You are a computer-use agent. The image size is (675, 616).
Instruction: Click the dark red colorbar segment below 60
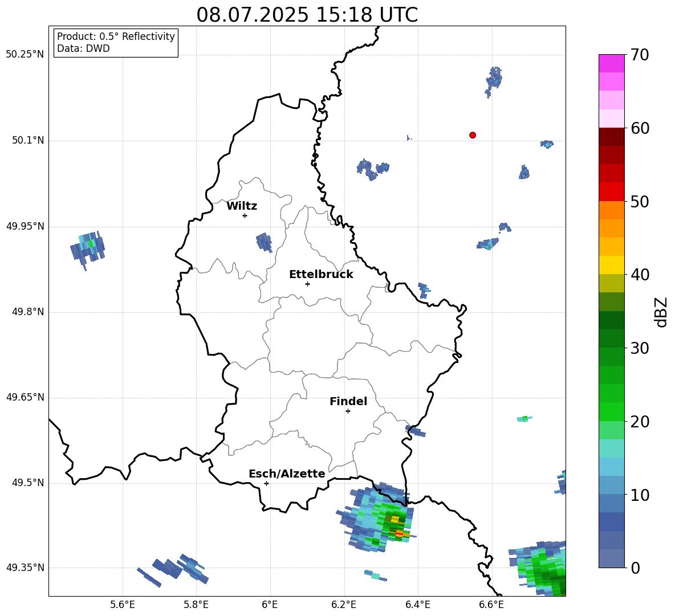611,137
